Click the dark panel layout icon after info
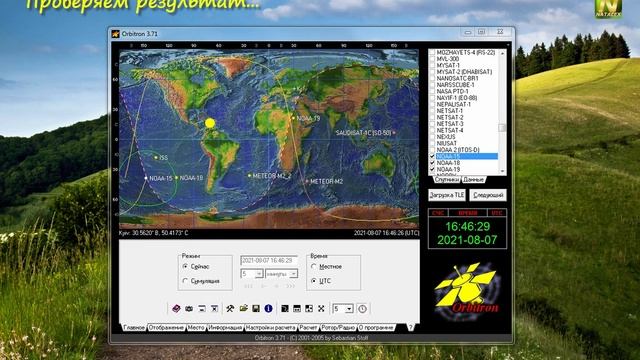The height and width of the screenshot is (360, 640). click(285, 309)
